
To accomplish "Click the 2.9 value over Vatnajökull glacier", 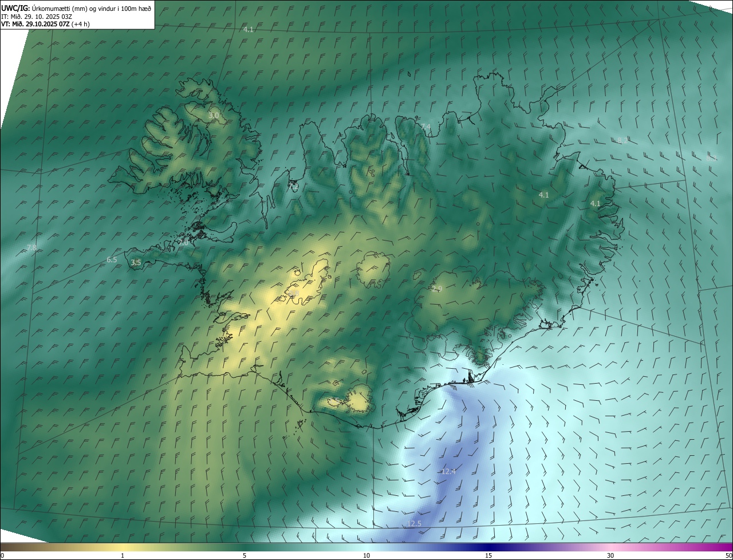I will [437, 289].
